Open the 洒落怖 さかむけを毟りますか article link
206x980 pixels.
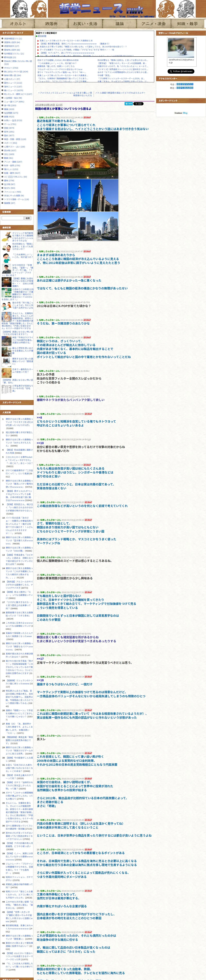17,333
